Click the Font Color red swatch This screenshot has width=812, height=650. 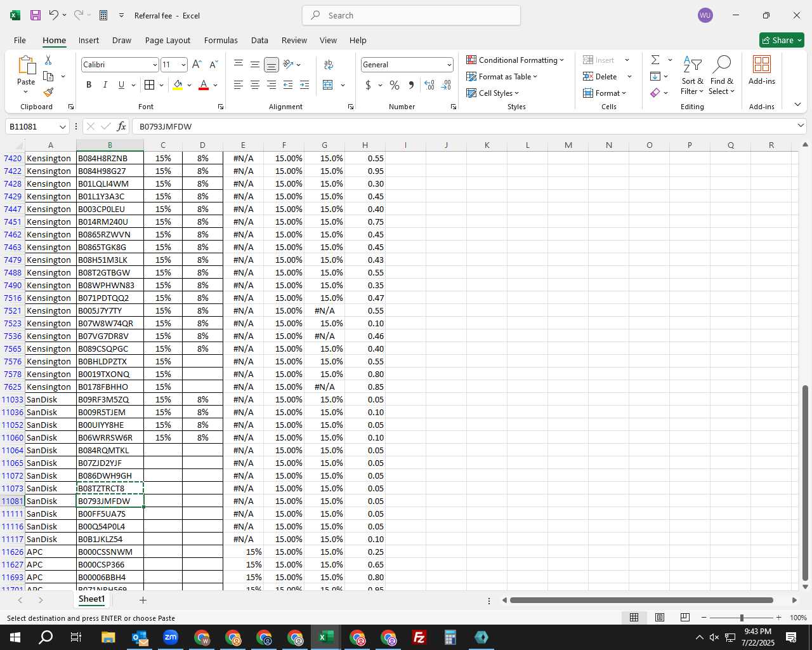[x=204, y=85]
